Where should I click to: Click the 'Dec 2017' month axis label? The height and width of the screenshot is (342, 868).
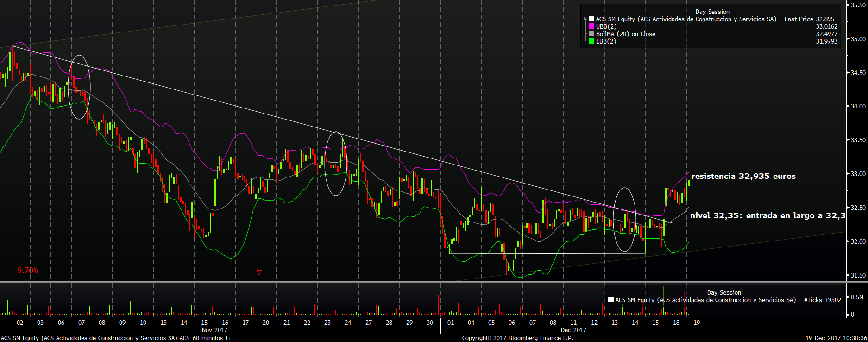pyautogui.click(x=573, y=330)
